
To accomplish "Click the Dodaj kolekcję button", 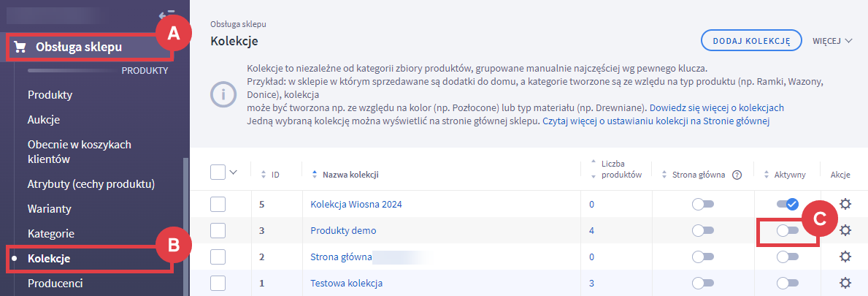I will point(751,41).
